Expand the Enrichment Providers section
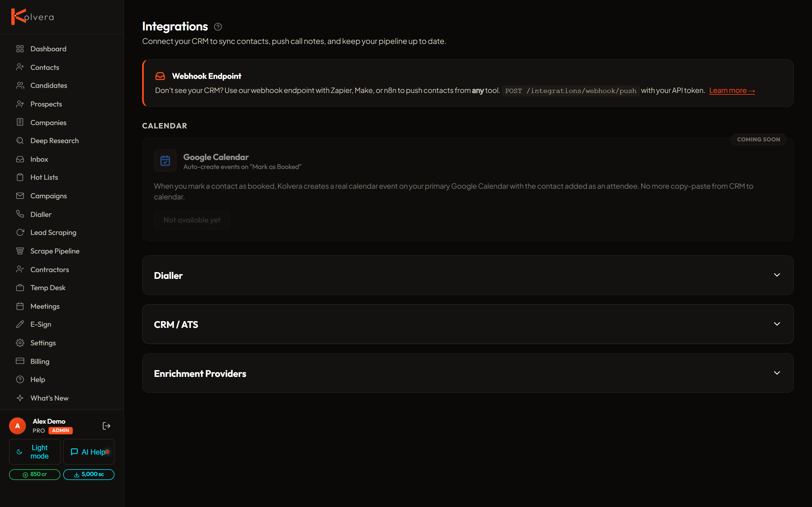 pyautogui.click(x=468, y=373)
